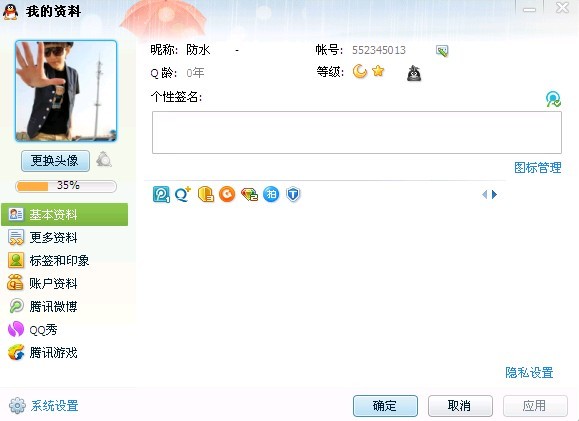This screenshot has height=421, width=579.
Task: Click the small icon beside the account number
Action: pos(442,51)
